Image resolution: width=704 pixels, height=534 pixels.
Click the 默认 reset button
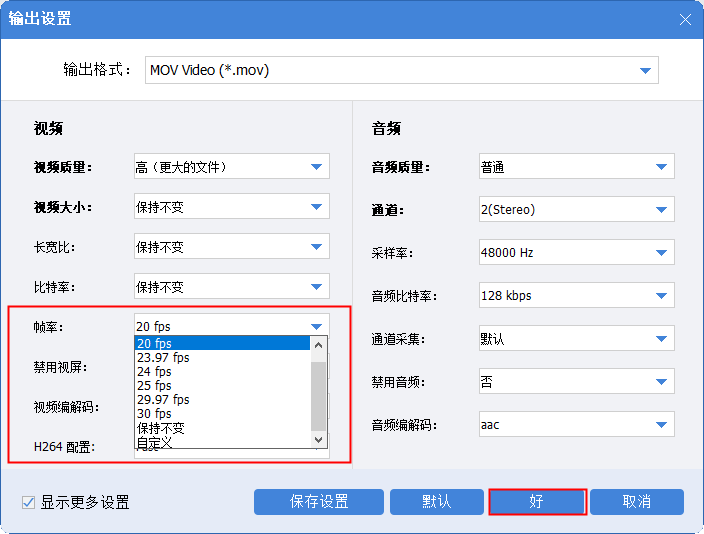[x=436, y=502]
